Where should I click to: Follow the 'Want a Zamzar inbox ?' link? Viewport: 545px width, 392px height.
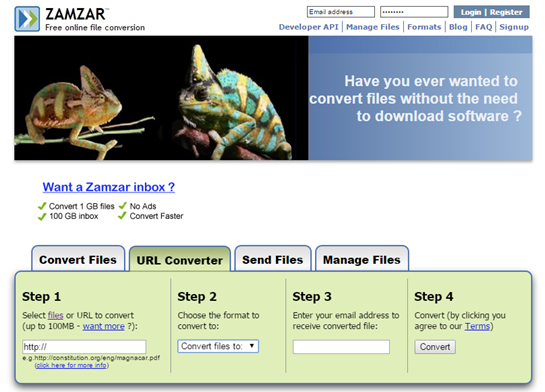[x=108, y=187]
